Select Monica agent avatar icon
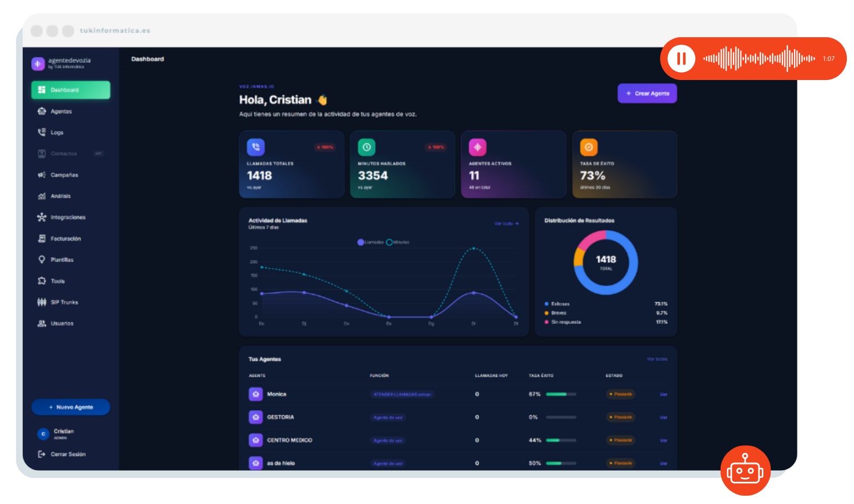 pos(256,394)
